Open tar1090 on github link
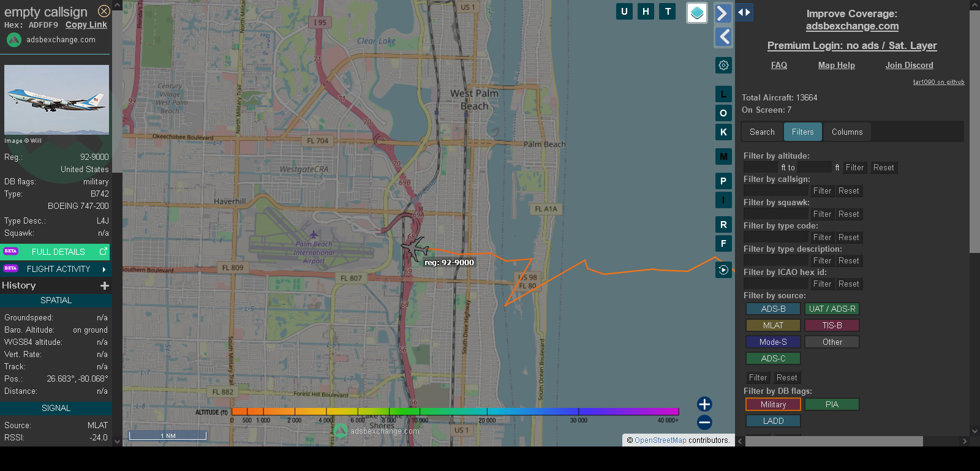This screenshot has width=980, height=471. 938,81
